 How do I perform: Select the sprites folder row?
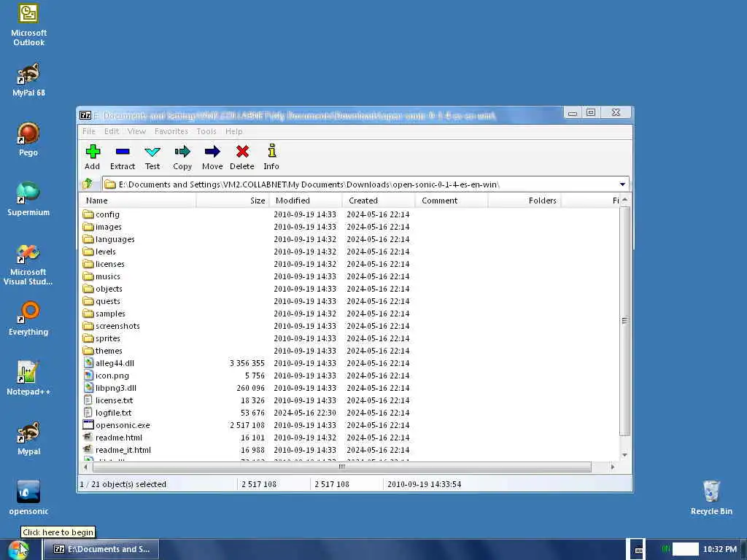(x=350, y=338)
